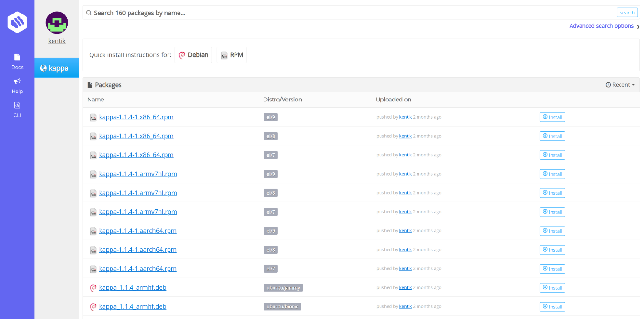Open kappa-1.1.4-1.aarch64.rpm for el/7
Viewport: 644px width, 319px height.
[138, 269]
